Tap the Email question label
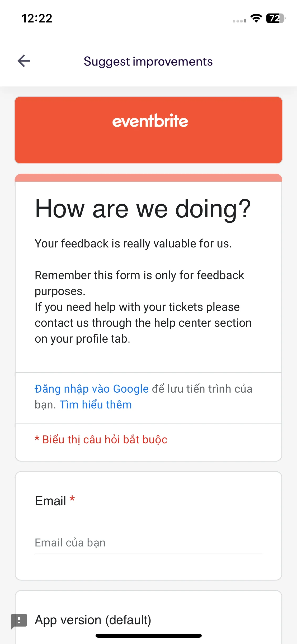The height and width of the screenshot is (644, 297). pos(50,501)
